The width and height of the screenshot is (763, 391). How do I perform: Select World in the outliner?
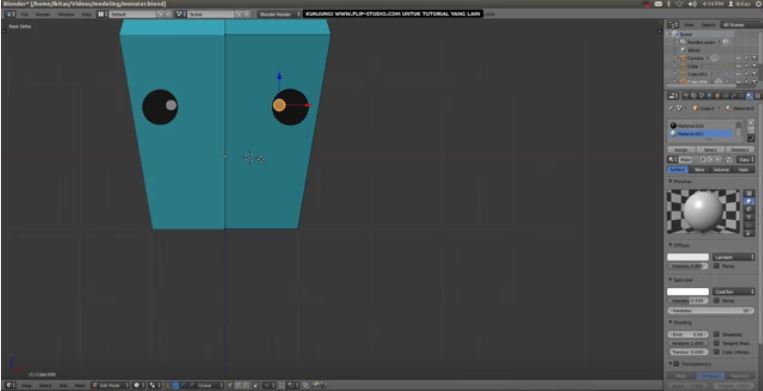point(693,50)
